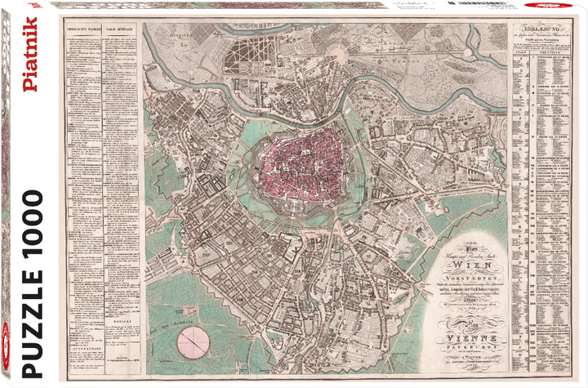The height and width of the screenshot is (388, 588).
Task: Select the word PUZZLE on the box side
Action: [32, 323]
